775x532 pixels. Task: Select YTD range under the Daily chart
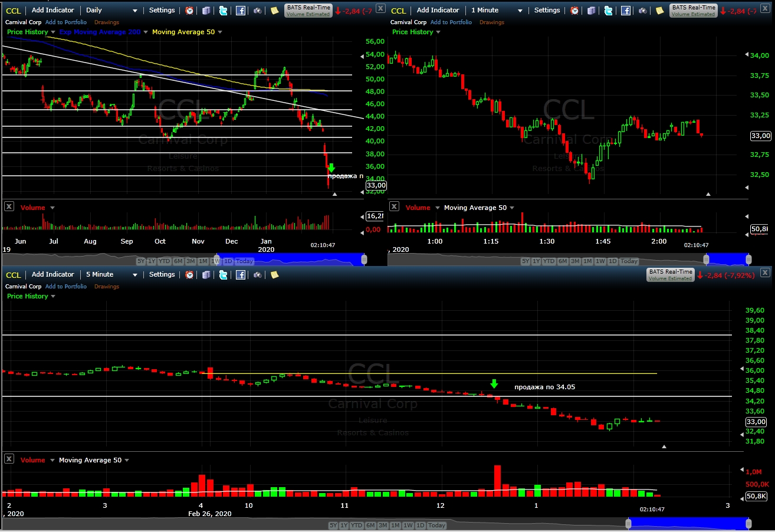[165, 261]
